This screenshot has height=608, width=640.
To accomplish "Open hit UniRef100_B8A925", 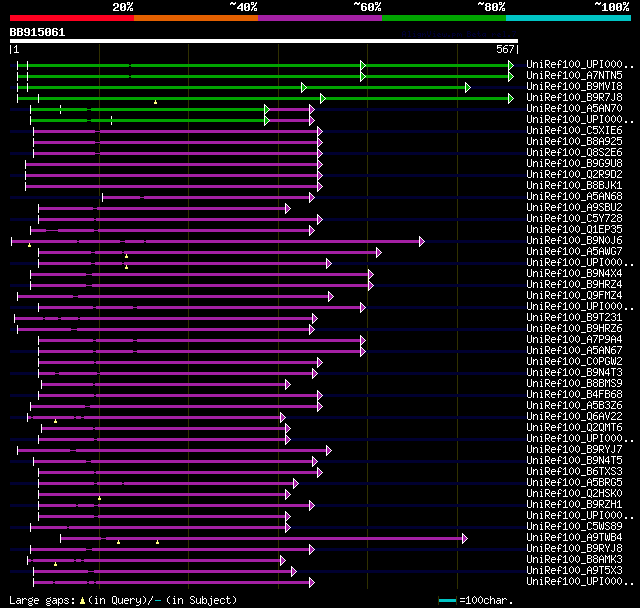I will [x=574, y=142].
